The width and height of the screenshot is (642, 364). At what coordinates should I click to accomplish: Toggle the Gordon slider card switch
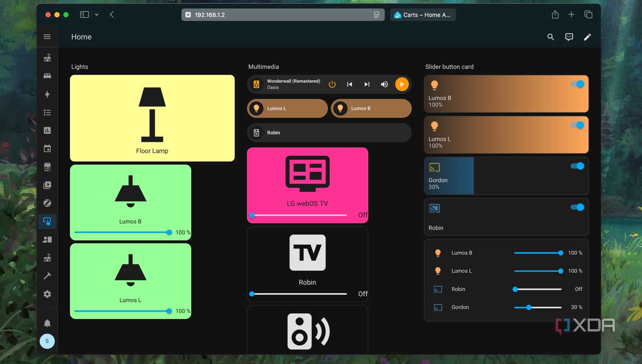[x=577, y=166]
